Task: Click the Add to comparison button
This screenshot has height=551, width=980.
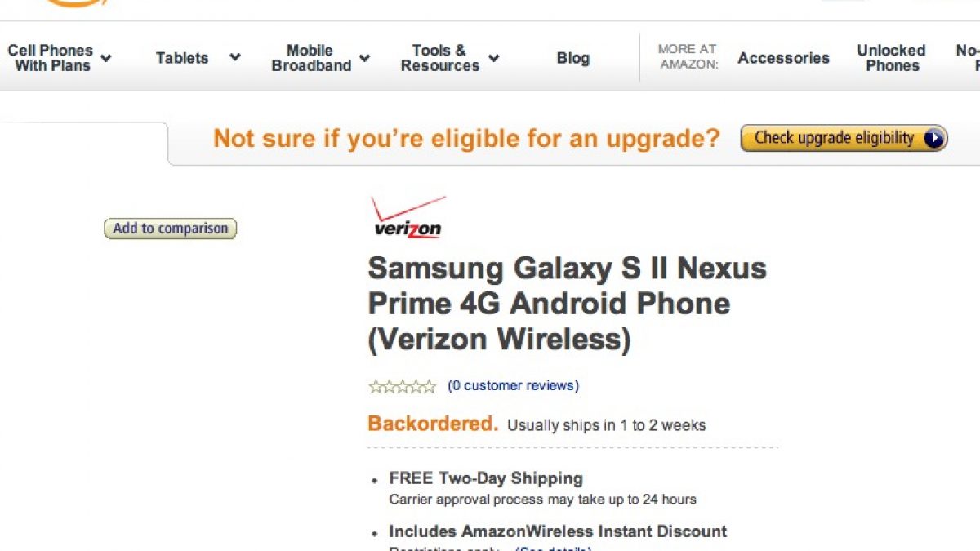Action: coord(170,229)
